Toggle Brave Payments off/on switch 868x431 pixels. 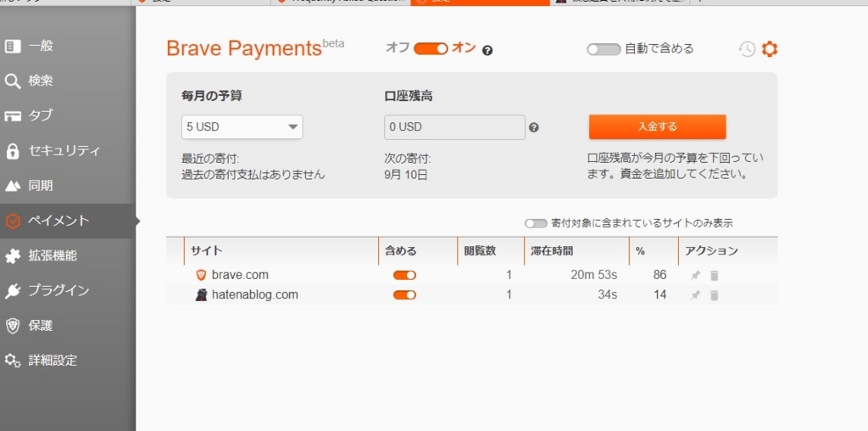point(431,48)
